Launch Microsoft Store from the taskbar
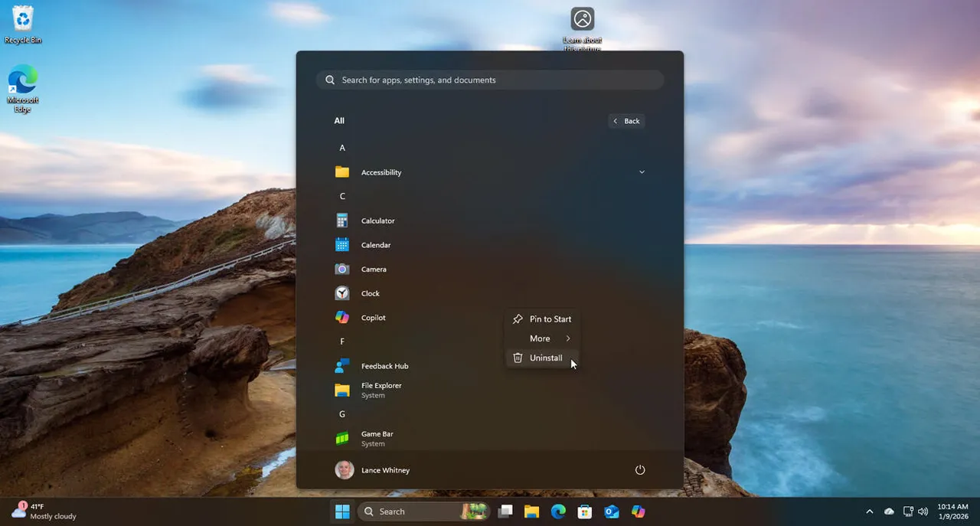Image resolution: width=980 pixels, height=526 pixels. point(585,511)
